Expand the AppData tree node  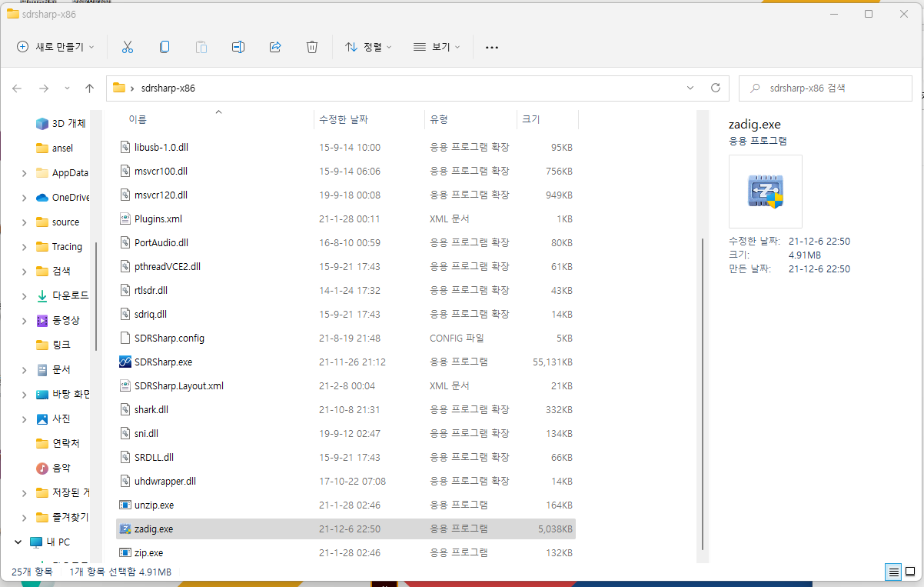pos(25,173)
